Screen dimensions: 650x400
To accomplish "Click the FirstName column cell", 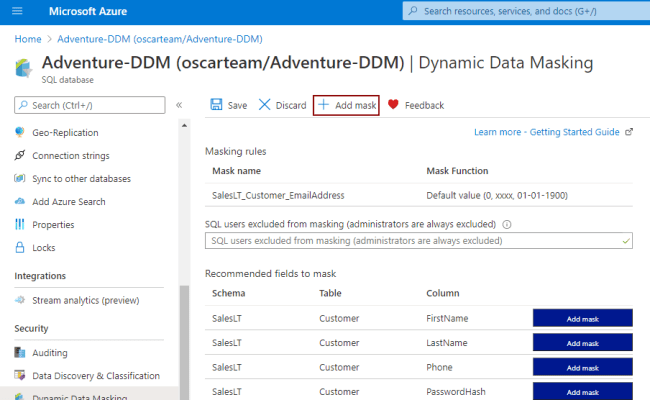I will (x=447, y=318).
